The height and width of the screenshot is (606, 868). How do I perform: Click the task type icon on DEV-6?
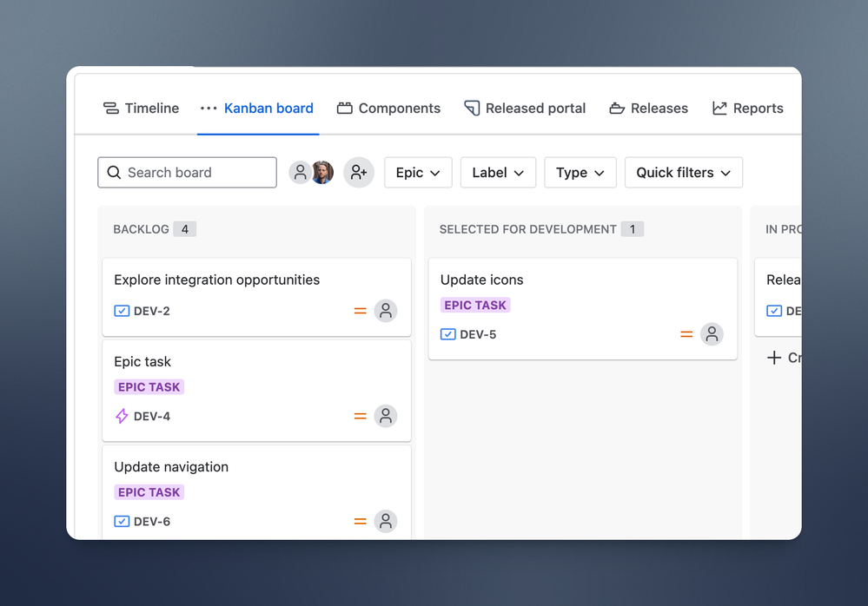tap(122, 522)
